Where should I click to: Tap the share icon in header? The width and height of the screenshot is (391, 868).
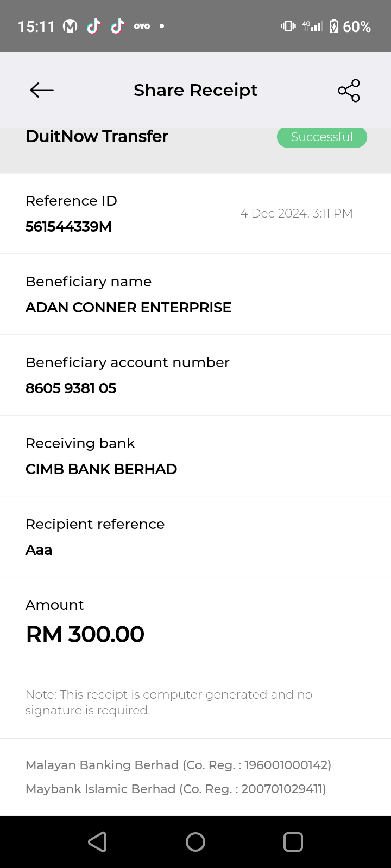click(x=349, y=90)
